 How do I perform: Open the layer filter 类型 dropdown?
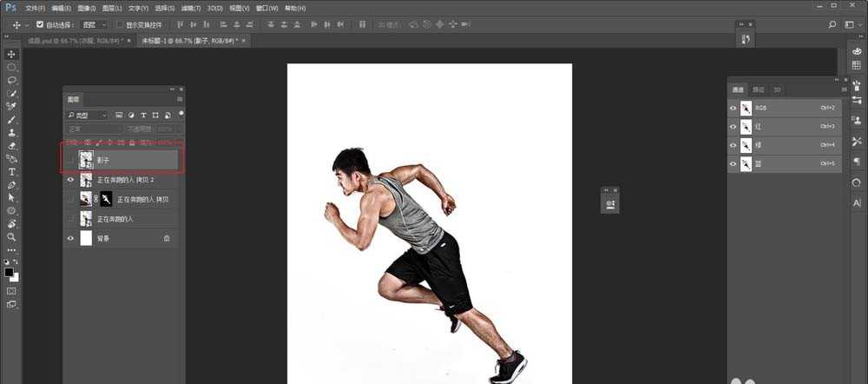click(87, 115)
